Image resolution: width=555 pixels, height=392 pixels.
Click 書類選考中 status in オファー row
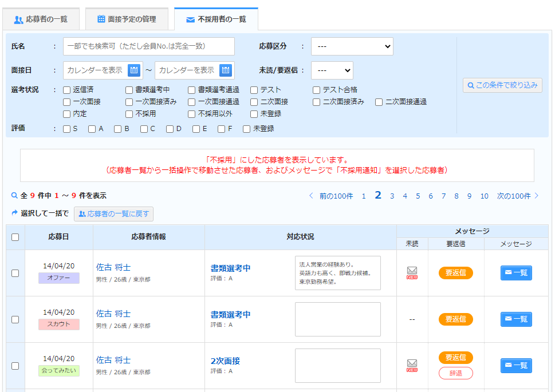point(230,268)
